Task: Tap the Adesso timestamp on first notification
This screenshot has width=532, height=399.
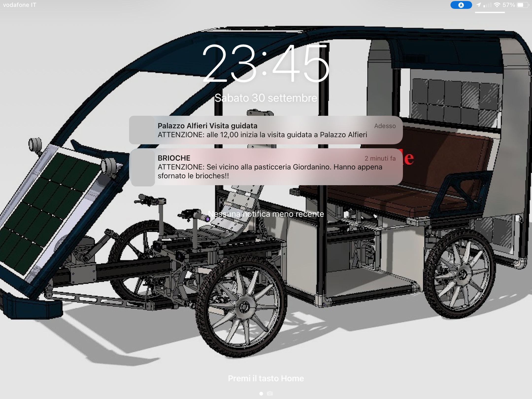Action: pyautogui.click(x=385, y=126)
